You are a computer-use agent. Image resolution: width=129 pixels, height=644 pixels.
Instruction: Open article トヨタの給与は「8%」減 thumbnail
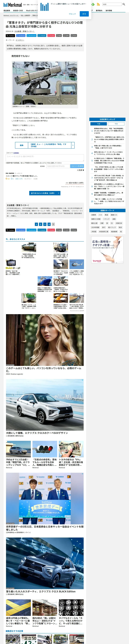pyautogui.click(x=71, y=449)
